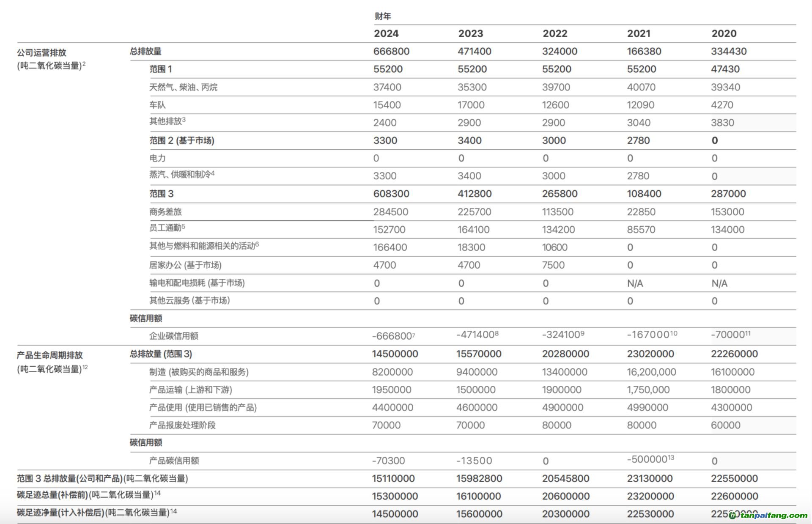Click the 15982800 Scope 3 total value
This screenshot has width=812, height=524.
click(479, 479)
